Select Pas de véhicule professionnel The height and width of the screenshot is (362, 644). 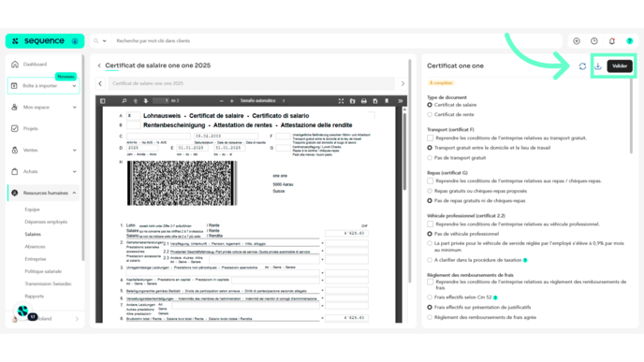(430, 234)
